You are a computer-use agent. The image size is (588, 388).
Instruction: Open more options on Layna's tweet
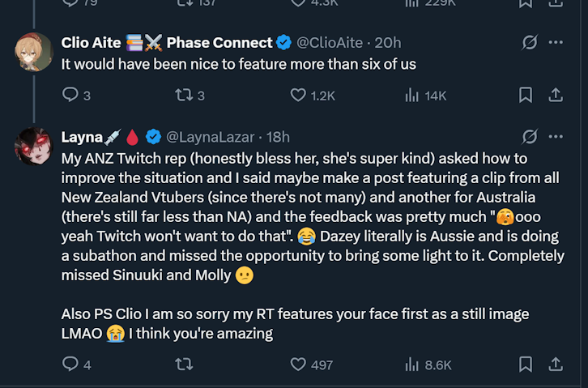pyautogui.click(x=556, y=136)
